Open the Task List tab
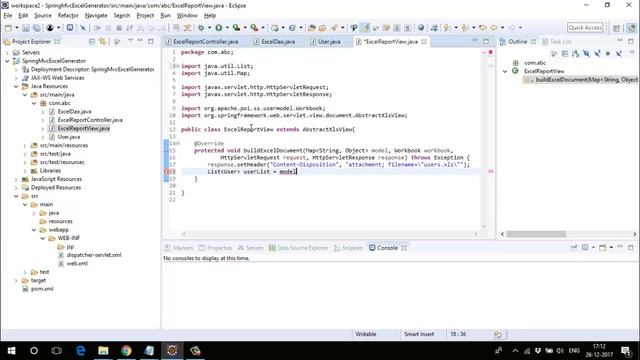640x360 pixels. tap(556, 42)
